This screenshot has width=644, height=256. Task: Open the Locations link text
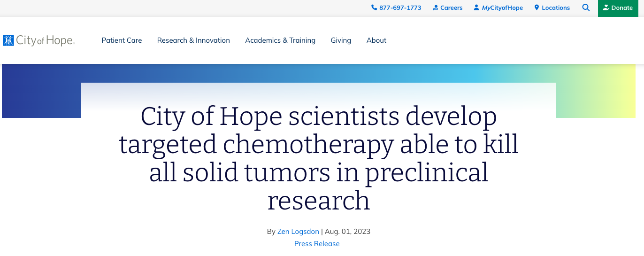(556, 8)
